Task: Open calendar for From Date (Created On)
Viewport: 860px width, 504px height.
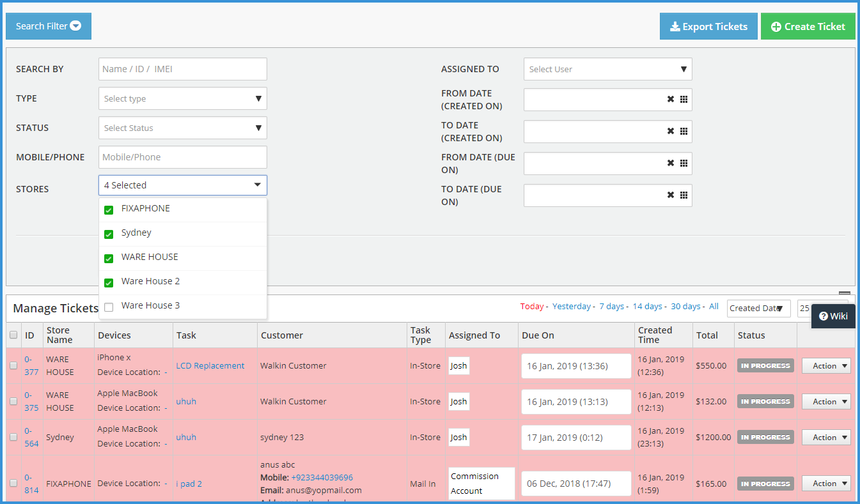Action: click(x=684, y=100)
